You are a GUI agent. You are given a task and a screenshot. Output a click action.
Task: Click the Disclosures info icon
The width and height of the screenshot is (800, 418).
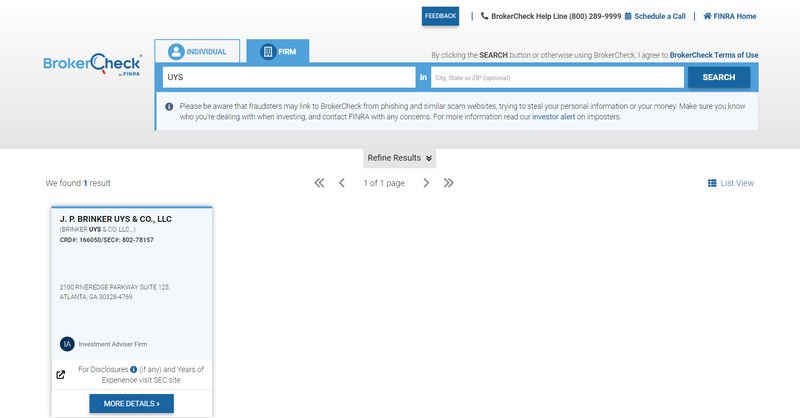click(x=134, y=370)
